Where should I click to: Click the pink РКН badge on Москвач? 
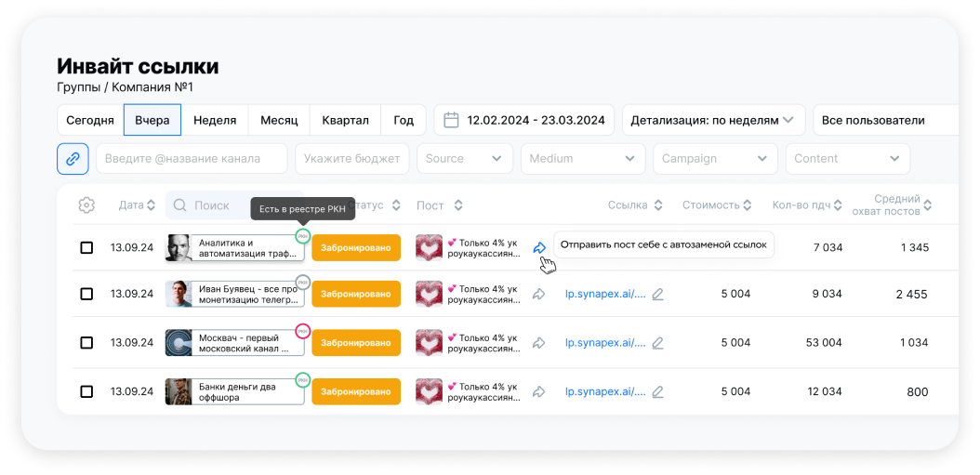click(302, 330)
